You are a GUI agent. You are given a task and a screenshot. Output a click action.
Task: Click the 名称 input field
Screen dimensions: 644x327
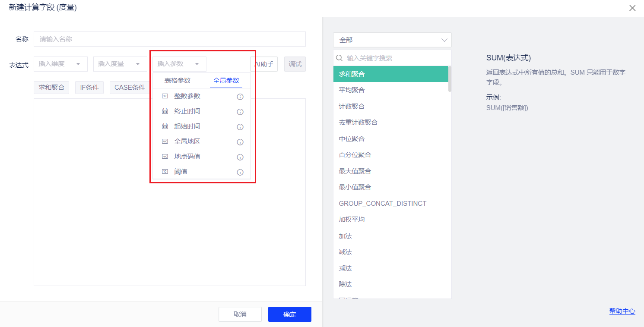click(169, 39)
